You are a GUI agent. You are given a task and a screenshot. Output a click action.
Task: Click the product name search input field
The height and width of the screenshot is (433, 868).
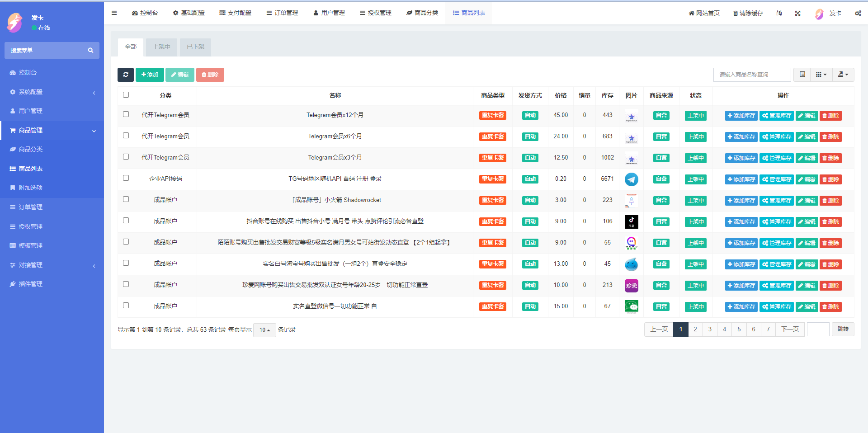[752, 75]
